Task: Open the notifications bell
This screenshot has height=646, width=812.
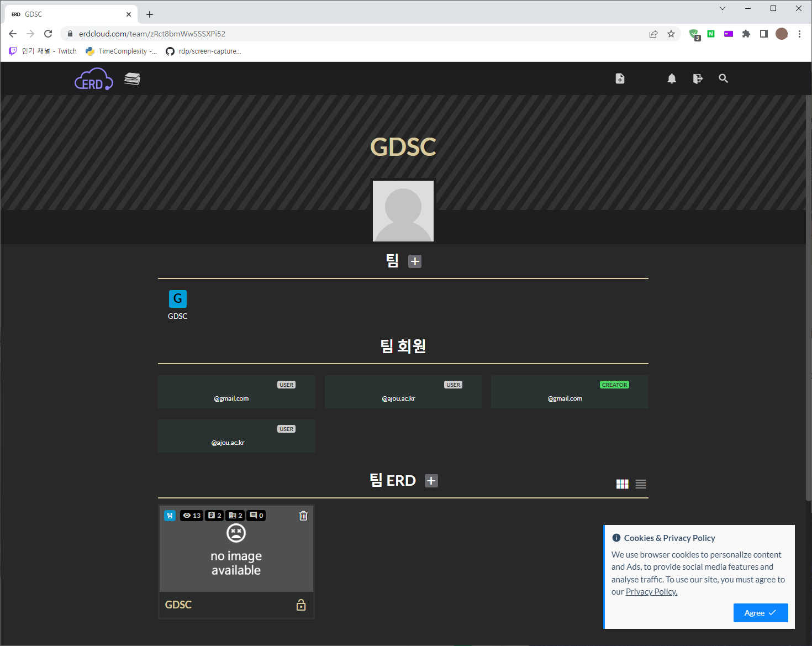Action: coord(672,78)
